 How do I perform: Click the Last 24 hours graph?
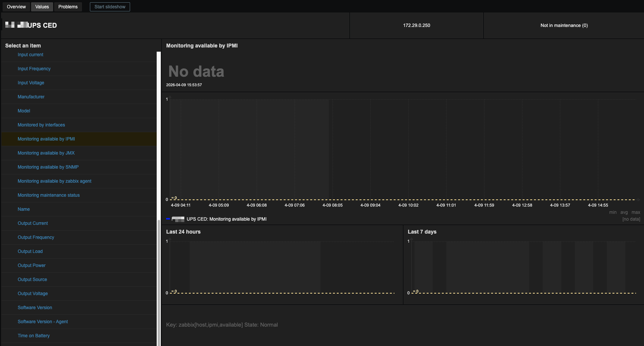point(282,267)
